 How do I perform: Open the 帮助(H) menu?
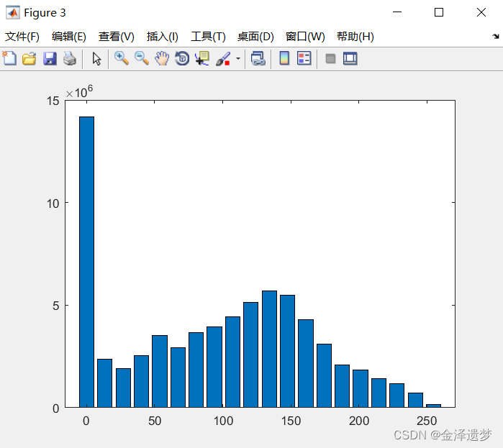[x=355, y=37]
